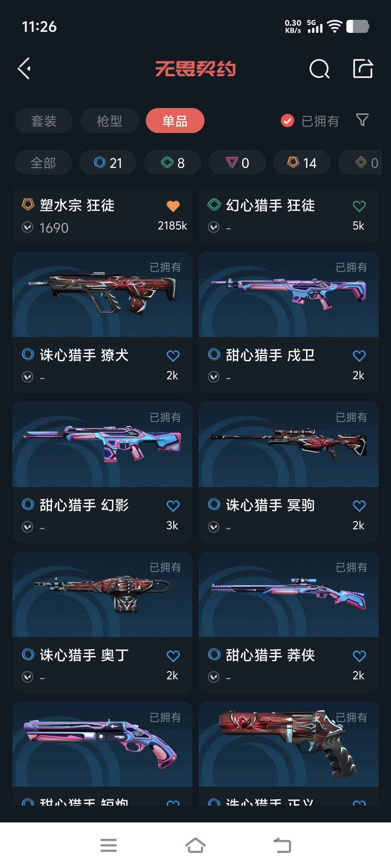The height and width of the screenshot is (868, 391).
Task: Tap the share icon at top right
Action: (x=363, y=68)
